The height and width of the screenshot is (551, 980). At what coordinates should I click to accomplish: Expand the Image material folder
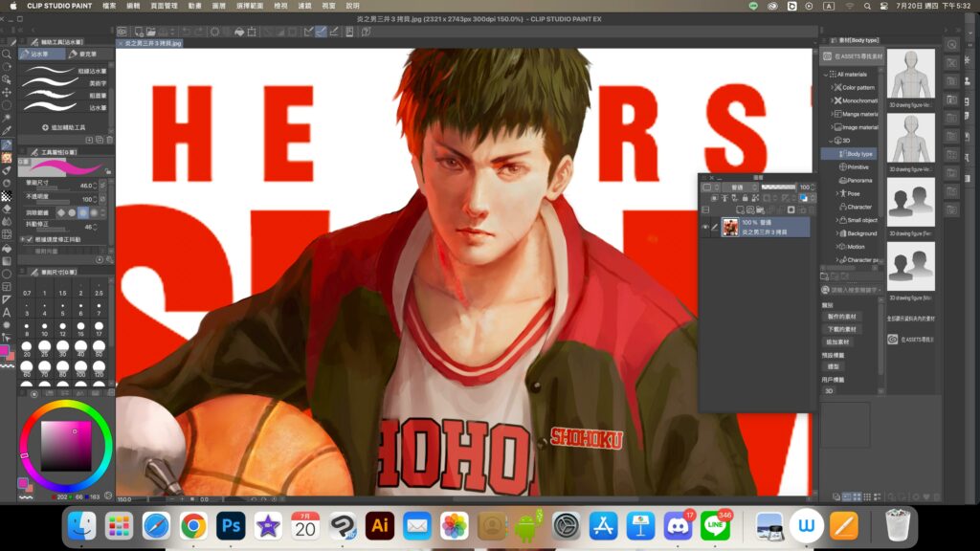click(x=832, y=127)
